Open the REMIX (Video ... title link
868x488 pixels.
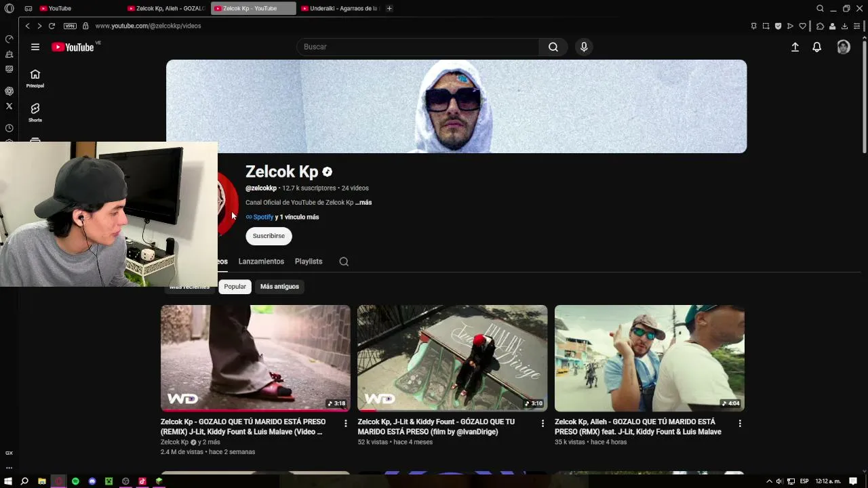tap(243, 426)
